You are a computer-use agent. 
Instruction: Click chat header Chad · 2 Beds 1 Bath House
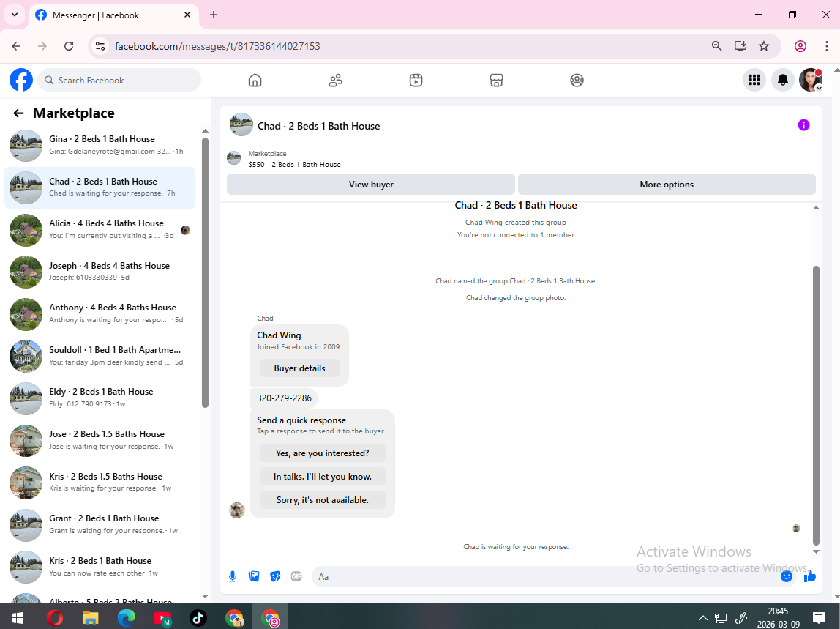pyautogui.click(x=319, y=126)
